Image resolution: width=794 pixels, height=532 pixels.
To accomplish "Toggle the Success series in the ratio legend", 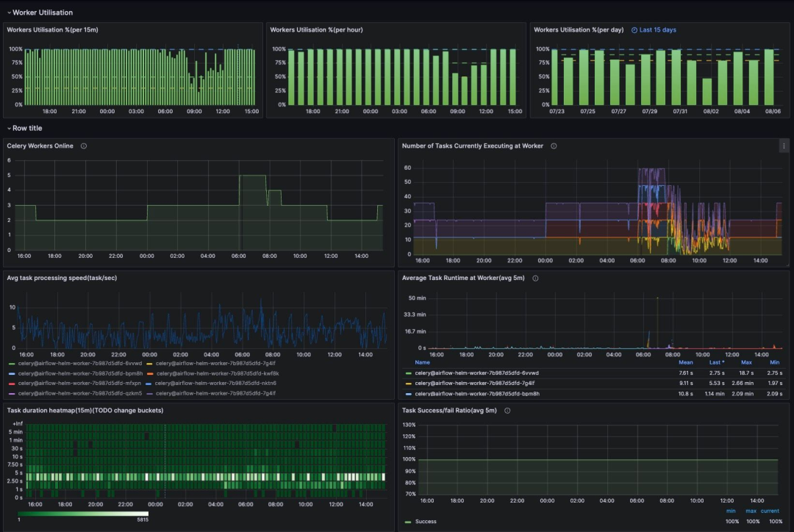I will [x=425, y=522].
